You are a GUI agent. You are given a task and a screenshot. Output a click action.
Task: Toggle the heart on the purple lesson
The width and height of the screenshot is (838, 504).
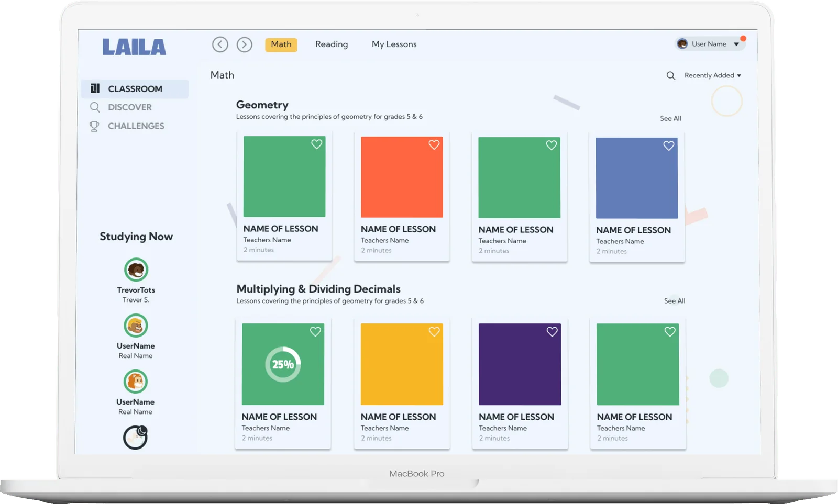tap(552, 331)
